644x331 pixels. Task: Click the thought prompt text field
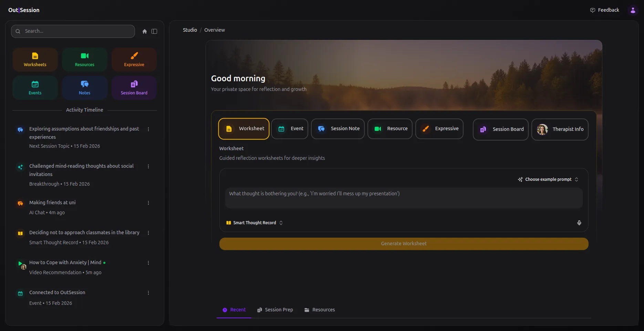(404, 198)
